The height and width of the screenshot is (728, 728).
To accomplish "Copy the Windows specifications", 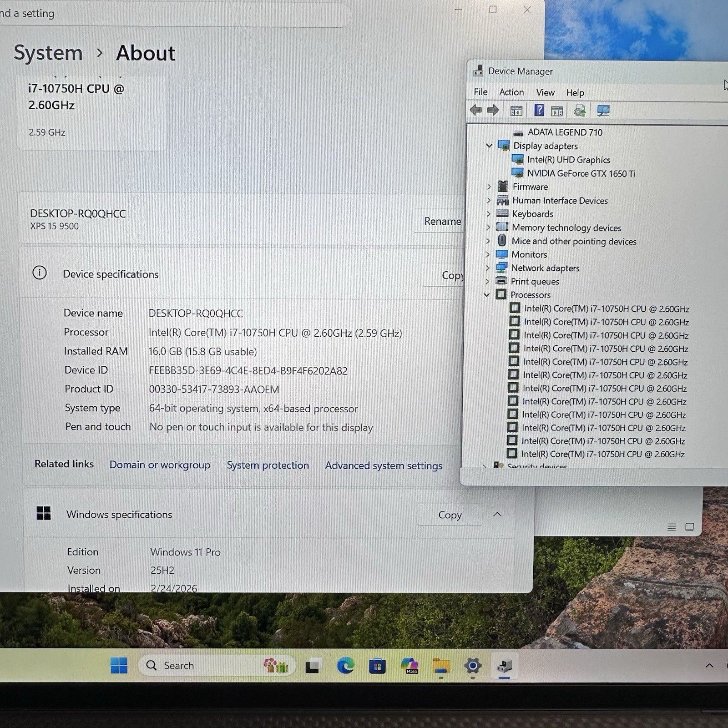I will tap(450, 515).
